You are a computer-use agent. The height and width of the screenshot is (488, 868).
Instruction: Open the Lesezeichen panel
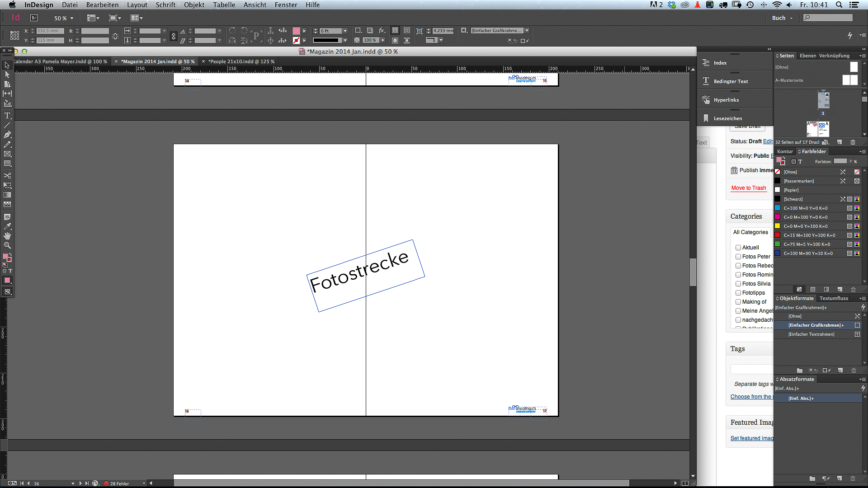click(727, 118)
